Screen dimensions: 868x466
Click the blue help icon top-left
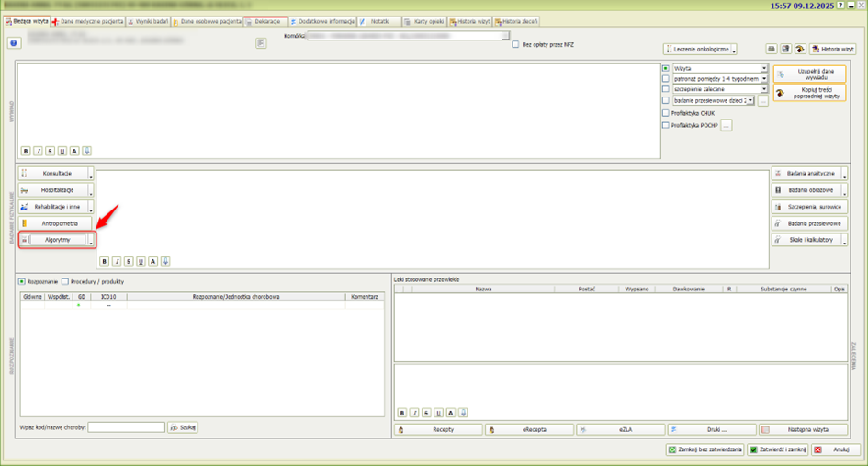(x=14, y=43)
